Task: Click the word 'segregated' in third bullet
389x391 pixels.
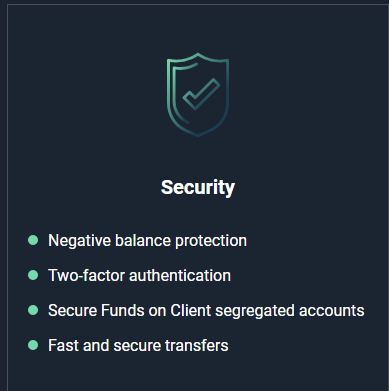Action: 255,311
